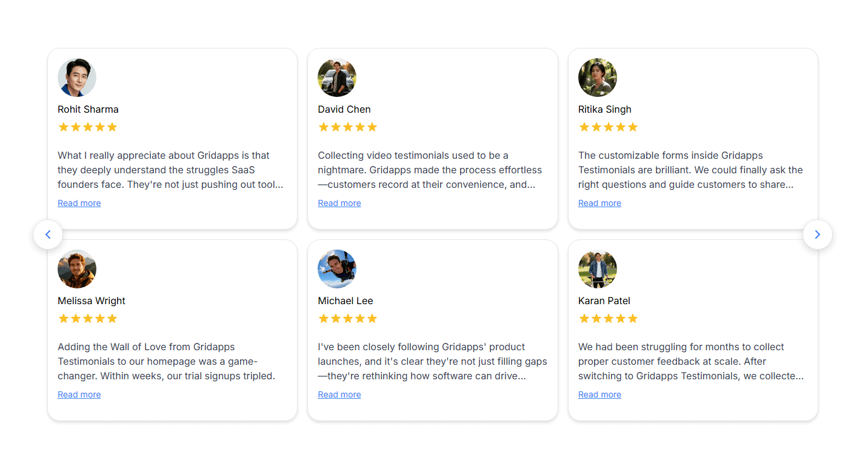
Task: Expand David Chen's testimonial with Read more
Action: coord(339,202)
